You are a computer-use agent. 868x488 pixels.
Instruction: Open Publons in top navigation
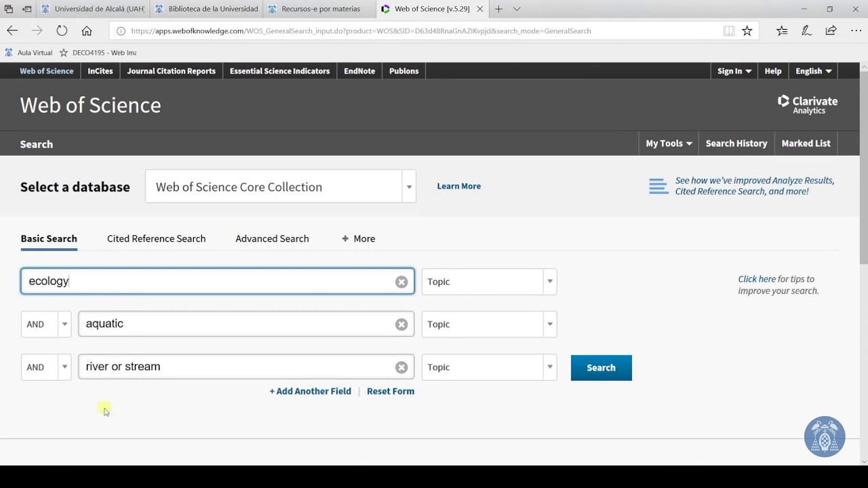click(403, 71)
